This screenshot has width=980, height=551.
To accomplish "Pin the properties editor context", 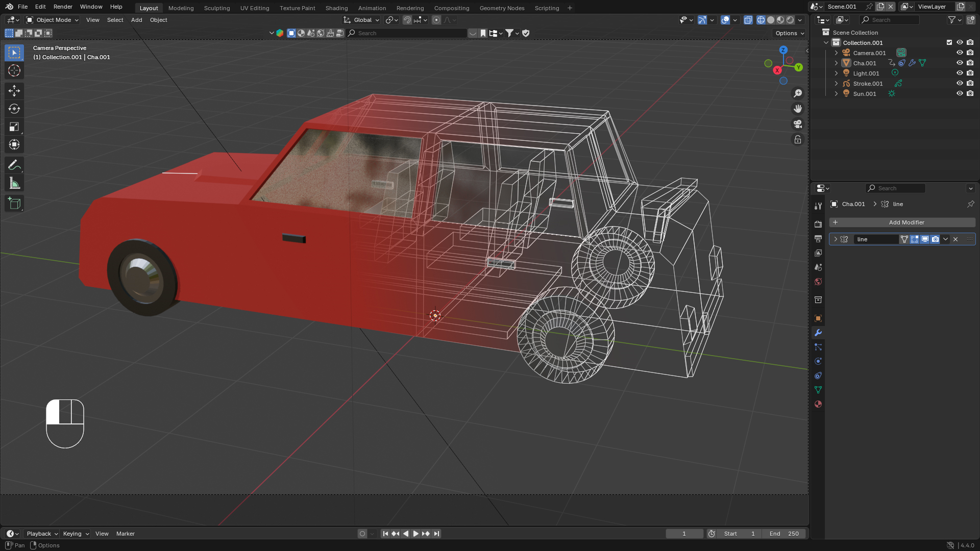I will pos(970,204).
